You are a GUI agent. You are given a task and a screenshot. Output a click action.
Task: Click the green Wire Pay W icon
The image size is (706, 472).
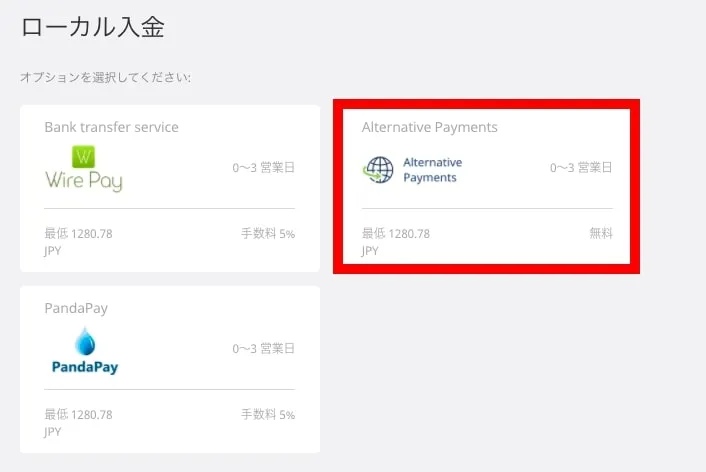coord(83,156)
